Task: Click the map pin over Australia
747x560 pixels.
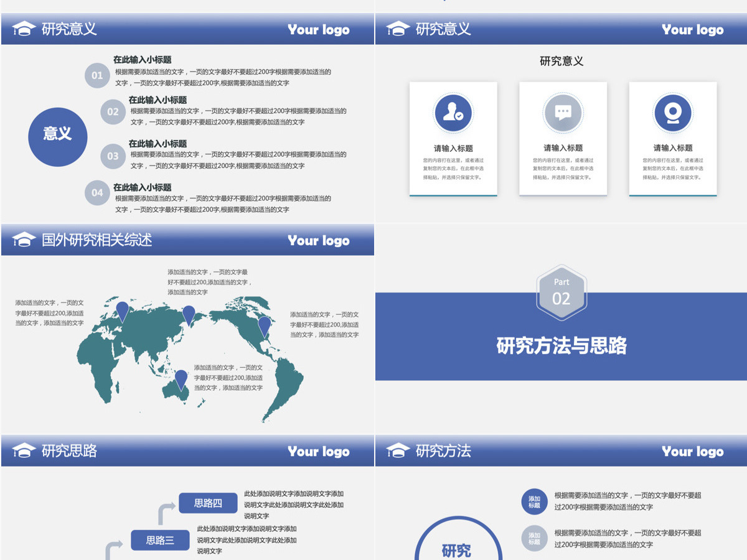Action: 181,380
